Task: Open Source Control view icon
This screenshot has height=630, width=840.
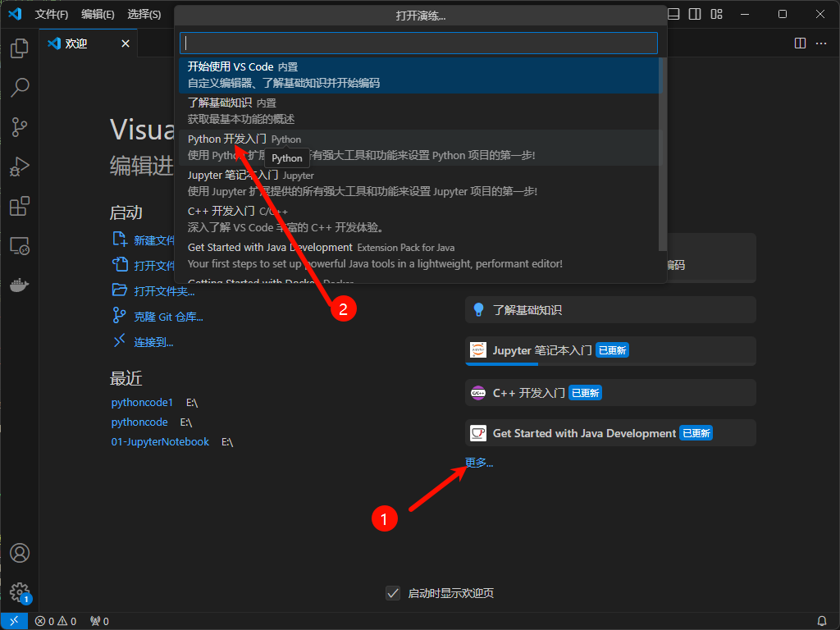Action: tap(20, 127)
